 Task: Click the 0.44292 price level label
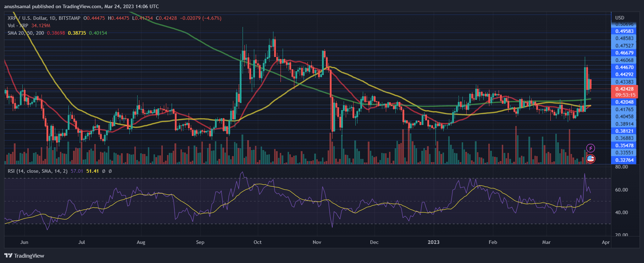[624, 74]
